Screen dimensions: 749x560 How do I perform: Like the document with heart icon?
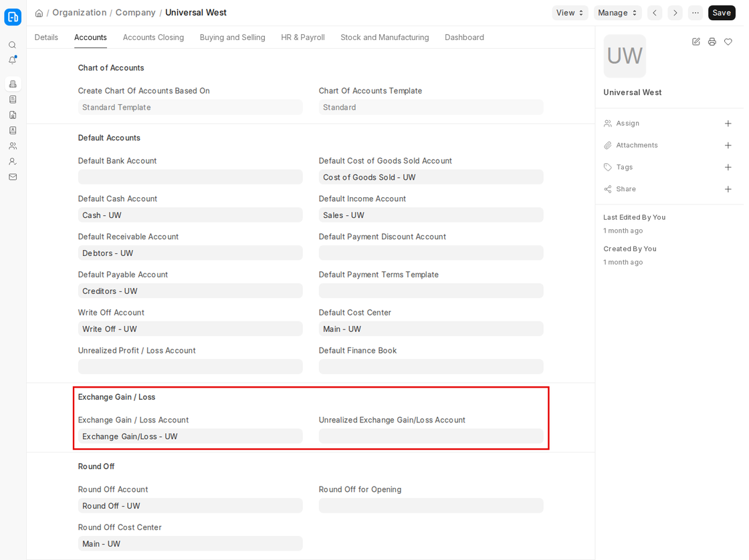[728, 42]
